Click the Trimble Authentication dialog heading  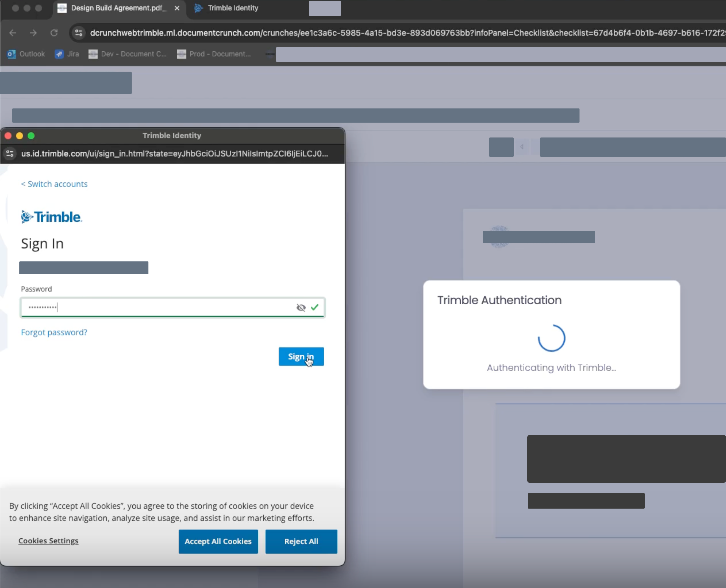click(x=499, y=300)
